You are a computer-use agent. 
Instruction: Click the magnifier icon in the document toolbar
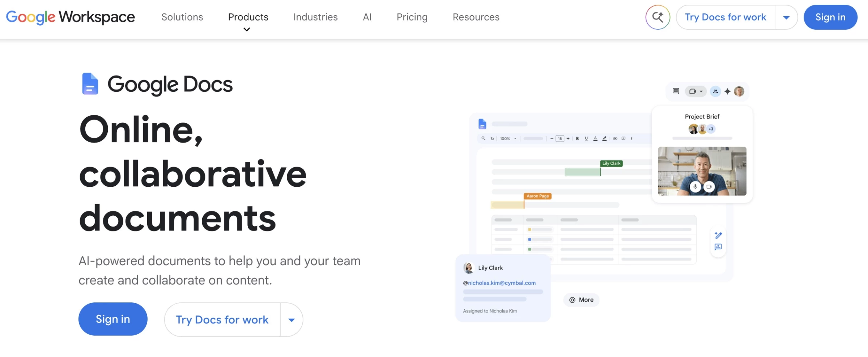point(483,138)
